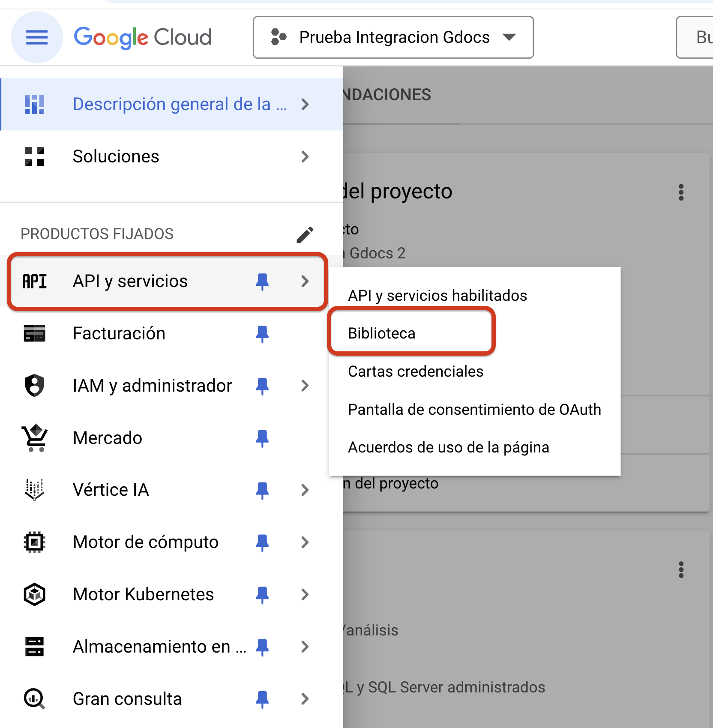Image resolution: width=713 pixels, height=728 pixels.
Task: Toggle the pin for API y servicios
Action: click(x=262, y=282)
